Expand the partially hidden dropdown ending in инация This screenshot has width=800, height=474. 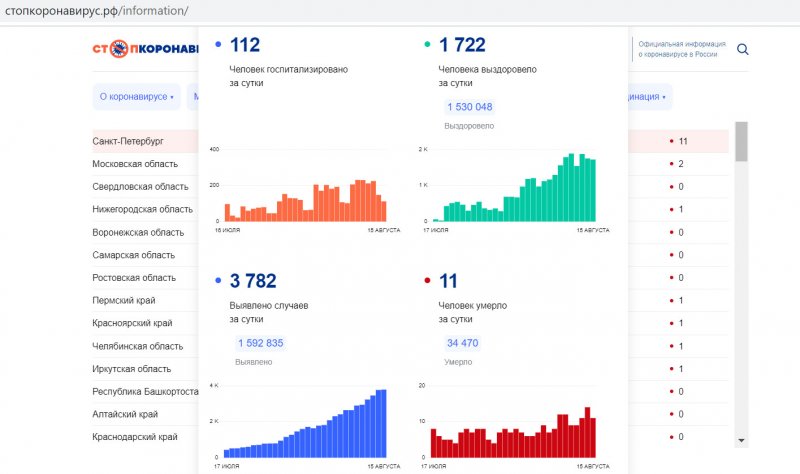(x=648, y=97)
